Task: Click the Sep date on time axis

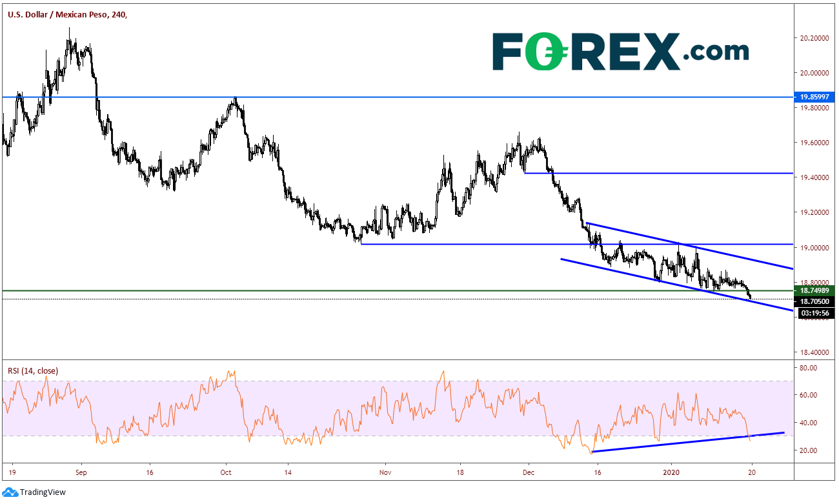Action: coord(81,472)
